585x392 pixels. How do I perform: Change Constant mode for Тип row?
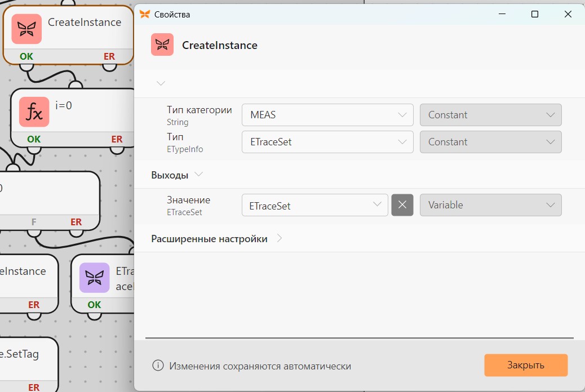coord(491,142)
